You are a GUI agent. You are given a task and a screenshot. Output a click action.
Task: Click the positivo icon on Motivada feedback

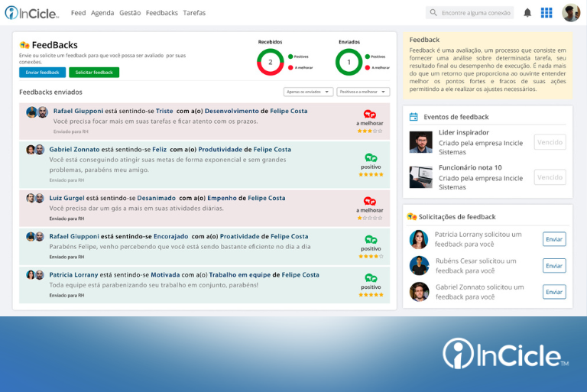[x=371, y=278]
